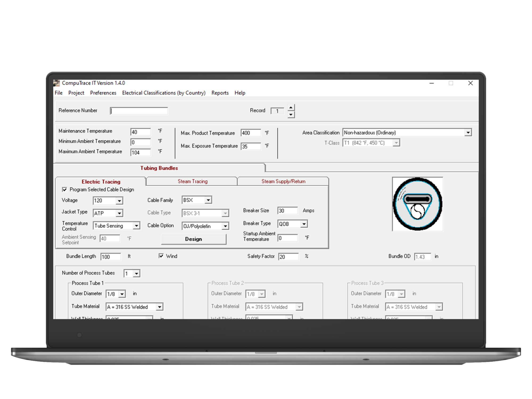Screen dimensions: 532x399
Task: Click the Breaker Size field
Action: pyautogui.click(x=287, y=211)
